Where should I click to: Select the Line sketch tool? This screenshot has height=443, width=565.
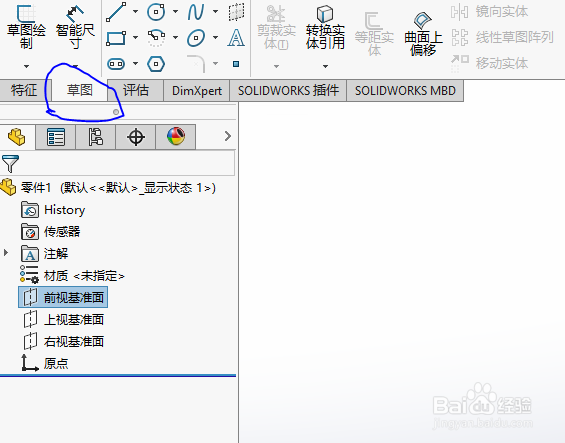pyautogui.click(x=116, y=12)
